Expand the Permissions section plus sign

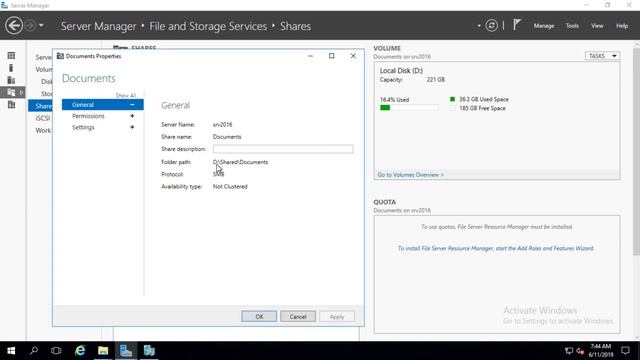(132, 116)
